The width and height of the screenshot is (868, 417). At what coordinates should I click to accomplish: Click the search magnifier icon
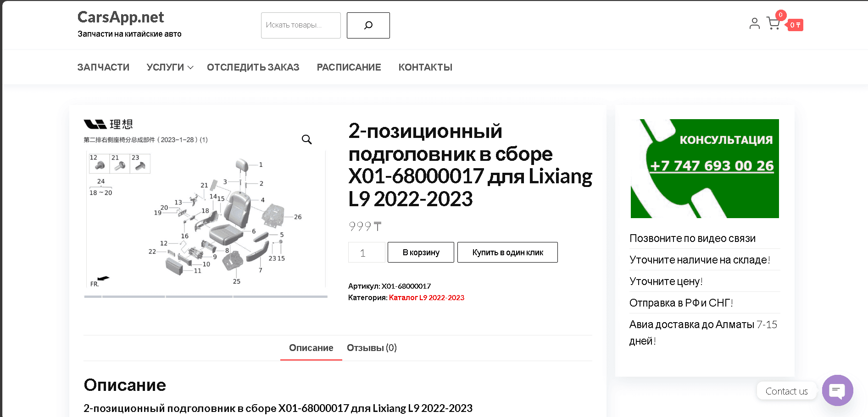(x=367, y=25)
